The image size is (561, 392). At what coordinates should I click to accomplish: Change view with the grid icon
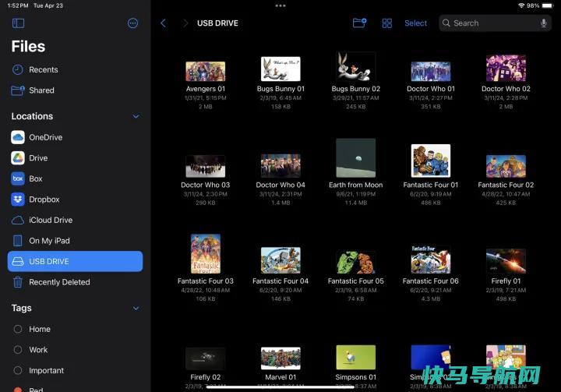pyautogui.click(x=386, y=23)
